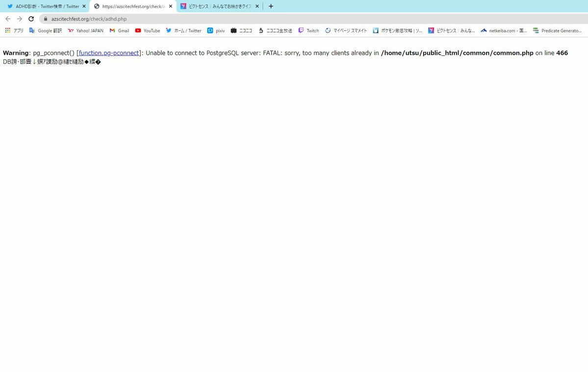Click the line number 466
Image resolution: width=588 pixels, height=372 pixels.
562,53
